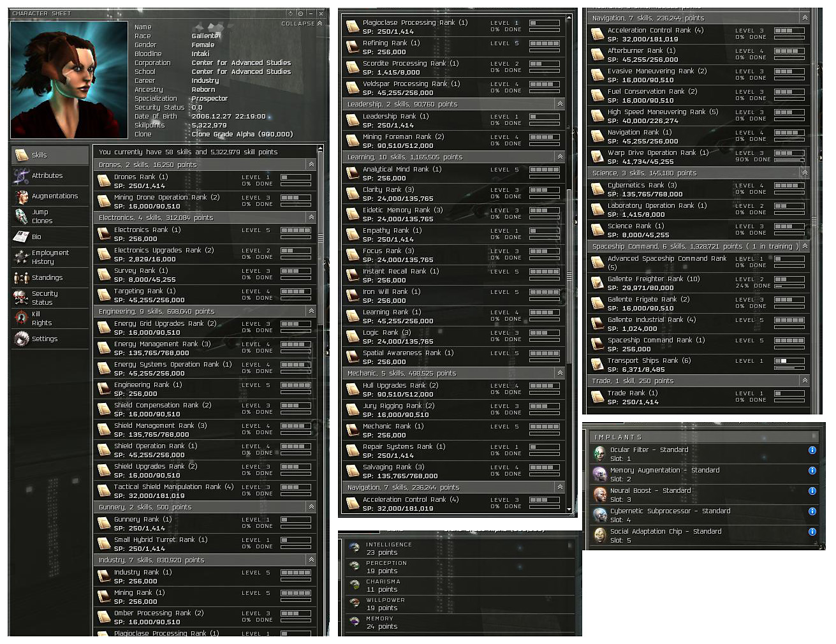Click the middle skills panel scroll-down arrow
Viewport: 836px width, 644px height.
click(569, 509)
